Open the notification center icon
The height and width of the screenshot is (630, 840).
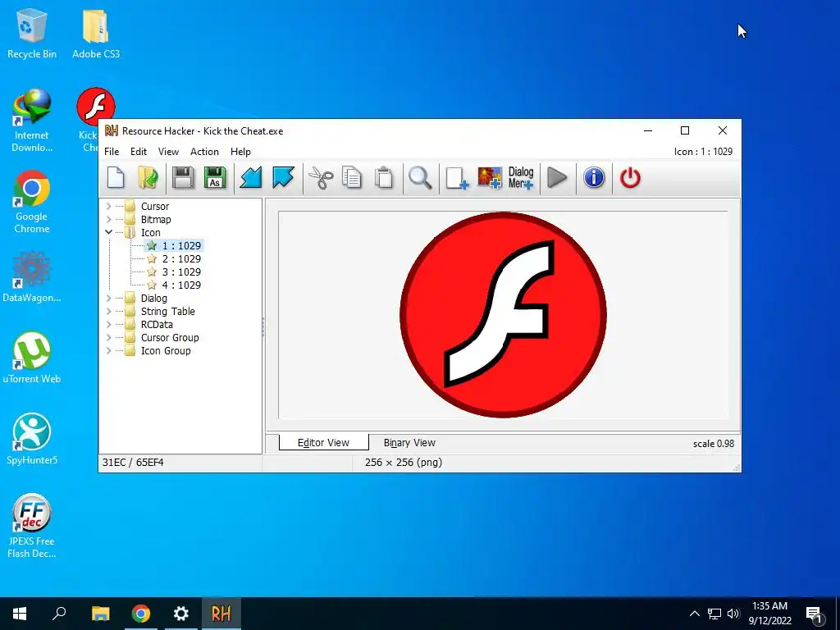pos(815,614)
